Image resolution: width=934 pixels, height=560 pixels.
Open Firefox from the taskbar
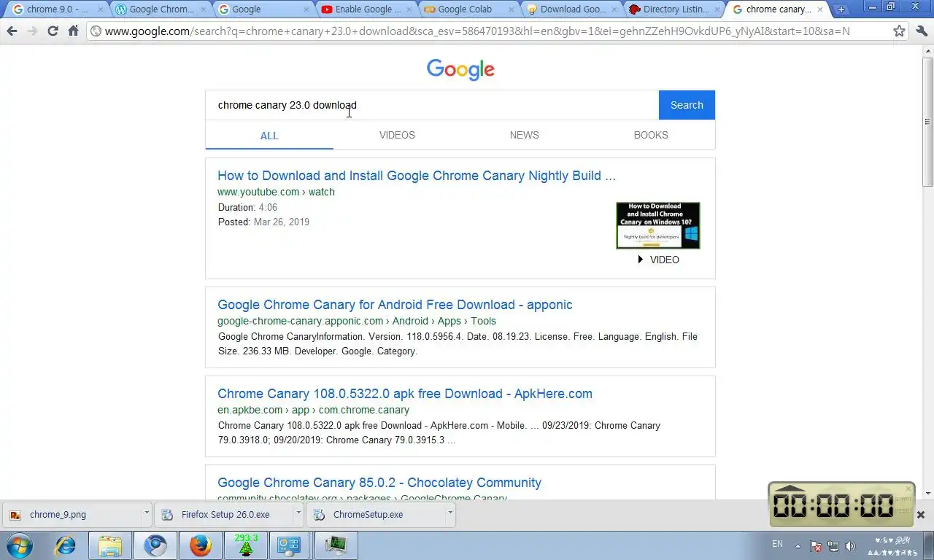(200, 545)
